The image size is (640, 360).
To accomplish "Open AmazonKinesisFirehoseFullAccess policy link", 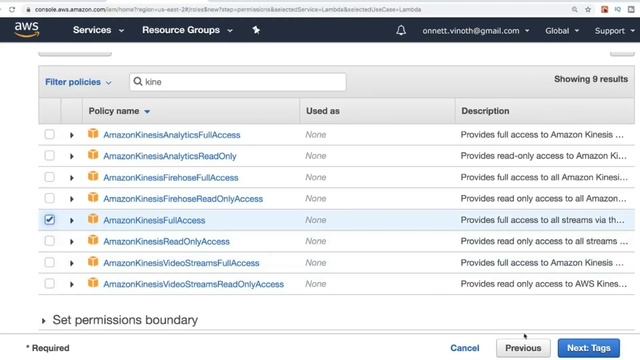I will point(171,178).
